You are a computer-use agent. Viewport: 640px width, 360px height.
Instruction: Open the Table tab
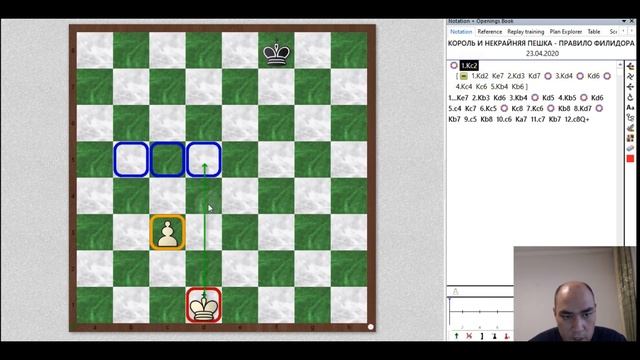[593, 31]
